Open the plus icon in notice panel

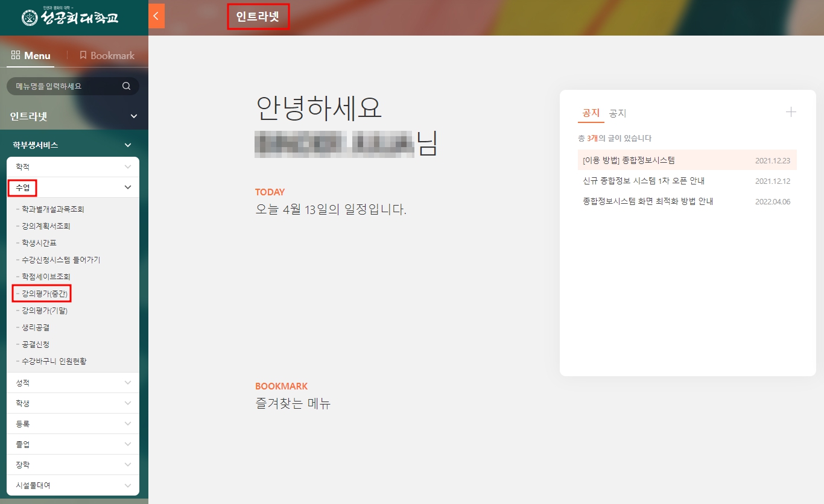point(791,112)
